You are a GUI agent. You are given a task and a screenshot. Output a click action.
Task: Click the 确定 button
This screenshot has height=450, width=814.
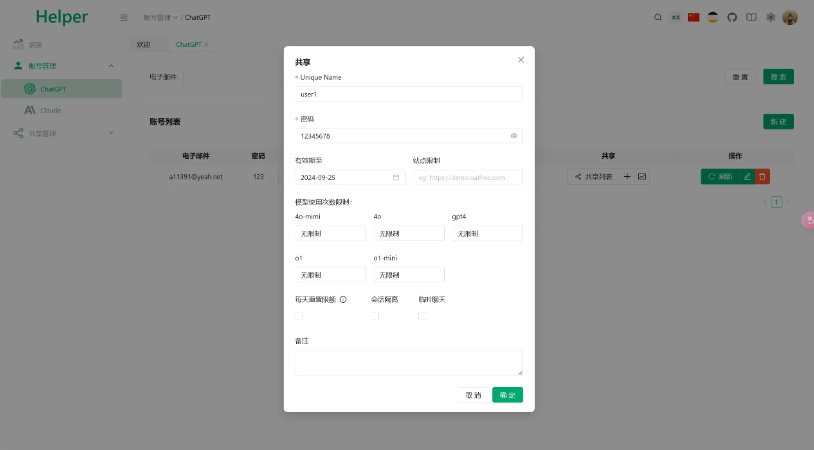(x=507, y=395)
